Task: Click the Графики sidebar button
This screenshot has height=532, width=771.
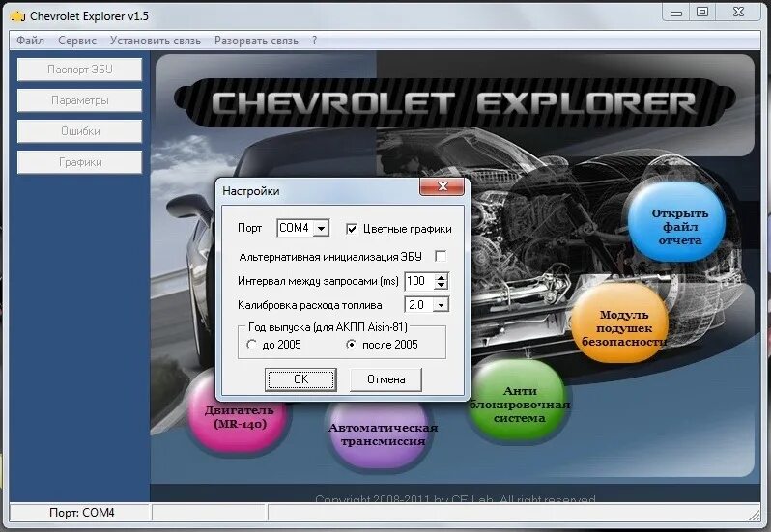Action: click(x=79, y=162)
